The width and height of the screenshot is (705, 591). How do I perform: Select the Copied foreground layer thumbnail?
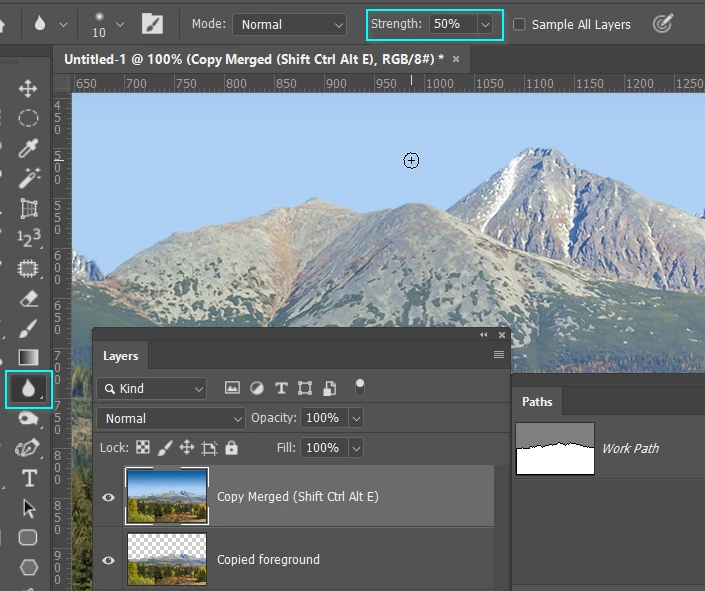click(x=167, y=560)
